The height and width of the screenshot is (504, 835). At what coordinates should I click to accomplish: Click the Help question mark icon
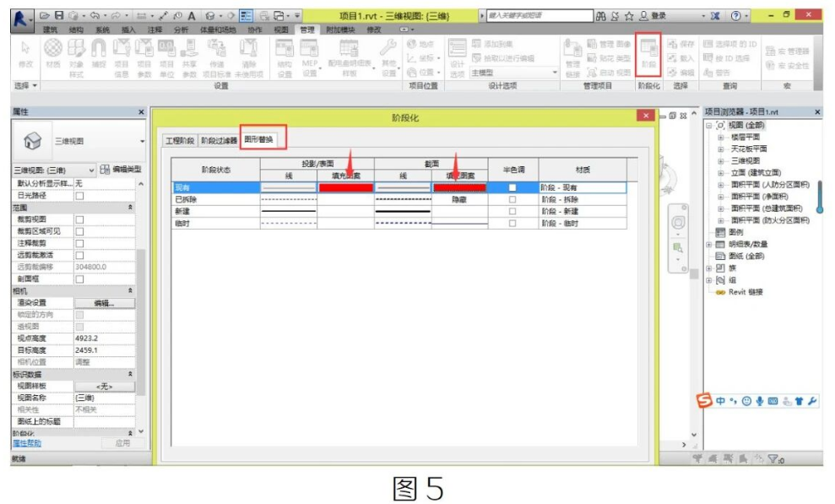tap(736, 16)
